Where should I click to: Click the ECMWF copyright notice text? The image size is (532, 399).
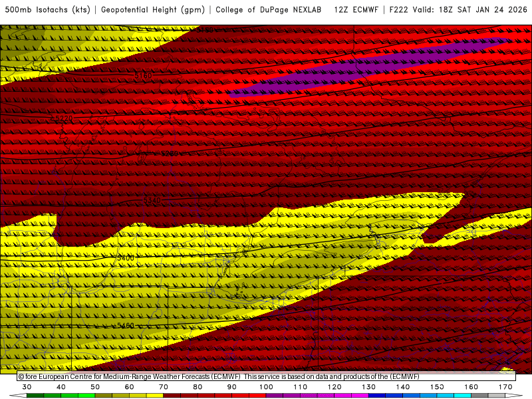[219, 376]
